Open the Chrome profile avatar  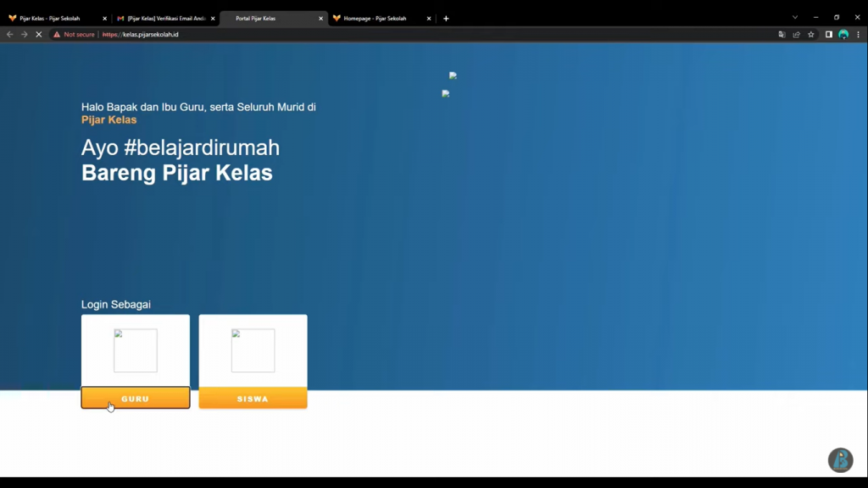pyautogui.click(x=843, y=35)
